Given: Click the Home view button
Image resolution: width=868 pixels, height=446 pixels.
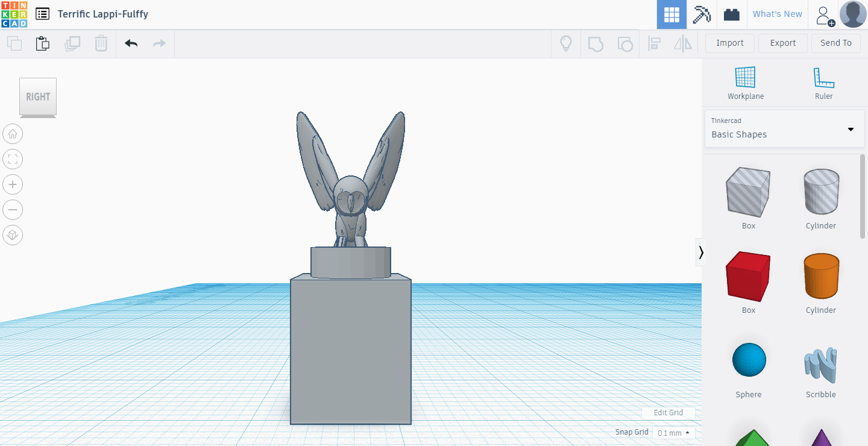Looking at the screenshot, I should tap(13, 134).
